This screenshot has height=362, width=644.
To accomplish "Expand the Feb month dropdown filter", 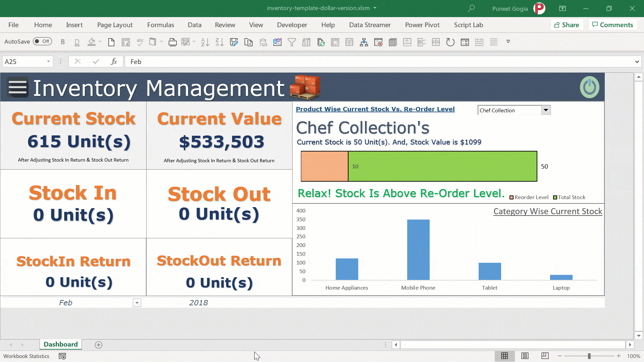I will [x=137, y=303].
